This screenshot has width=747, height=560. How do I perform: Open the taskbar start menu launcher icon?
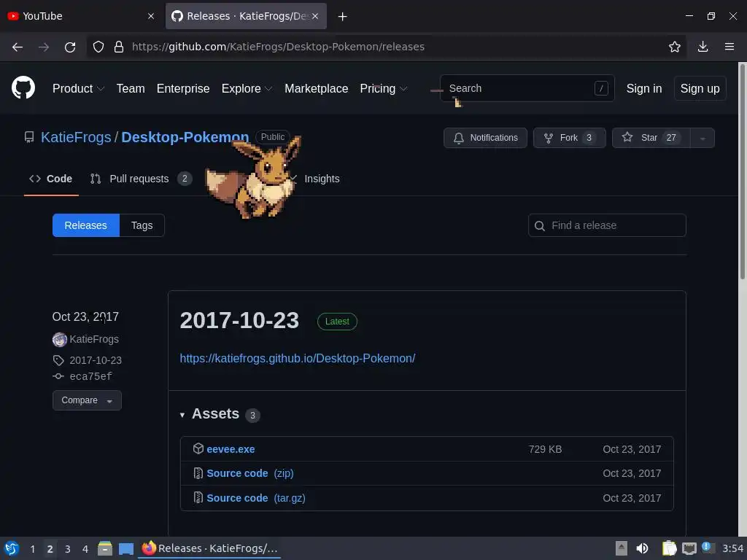tap(12, 548)
